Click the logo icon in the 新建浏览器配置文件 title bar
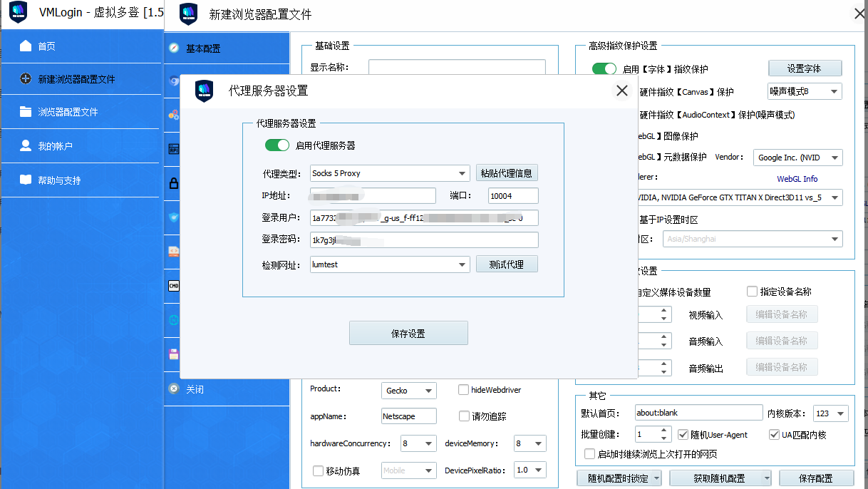The image size is (868, 489). pyautogui.click(x=188, y=14)
